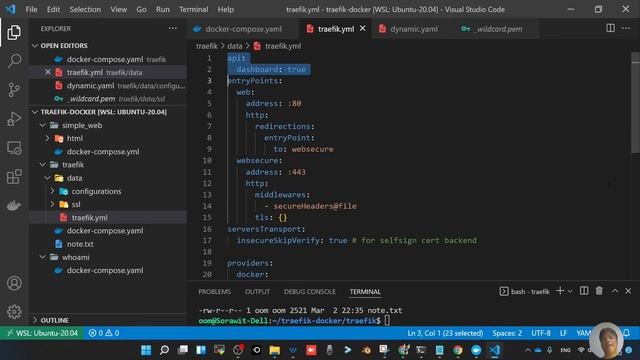Click the bash - traefik terminal label
The height and width of the screenshot is (360, 640).
(x=525, y=291)
